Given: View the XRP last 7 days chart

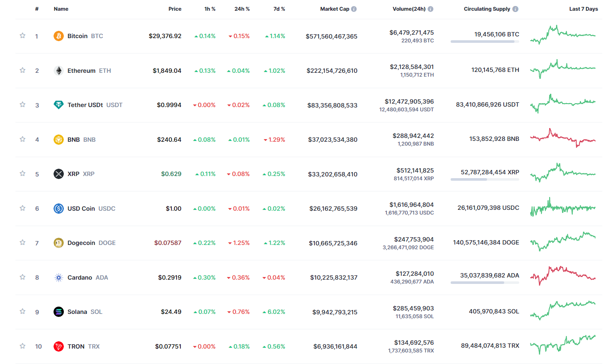Looking at the screenshot, I should pos(563,173).
